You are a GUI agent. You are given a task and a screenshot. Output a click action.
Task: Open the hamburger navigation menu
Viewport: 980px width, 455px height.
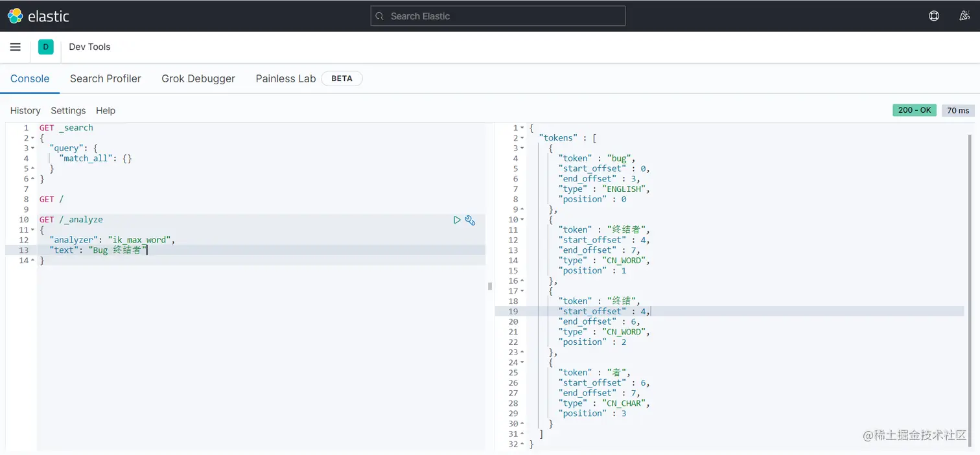(x=16, y=47)
